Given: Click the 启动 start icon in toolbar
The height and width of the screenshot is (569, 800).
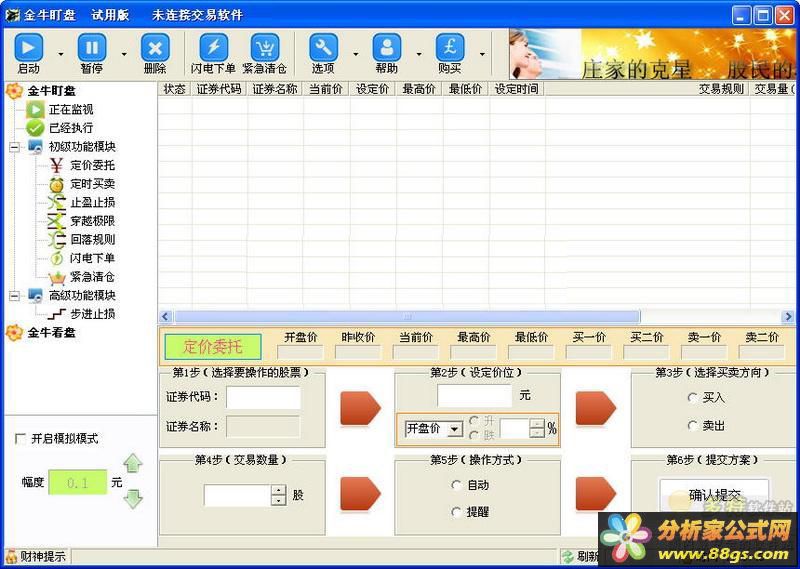Looking at the screenshot, I should coord(29,48).
